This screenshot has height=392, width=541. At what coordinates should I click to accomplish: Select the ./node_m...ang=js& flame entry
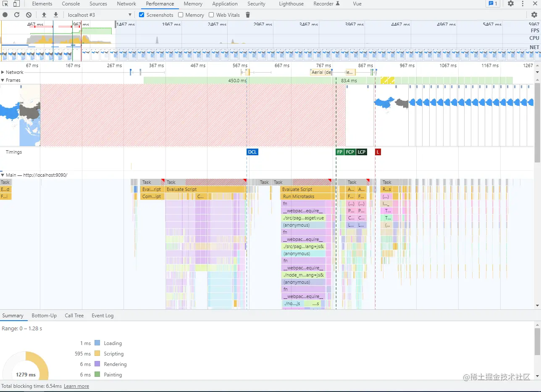(x=303, y=275)
